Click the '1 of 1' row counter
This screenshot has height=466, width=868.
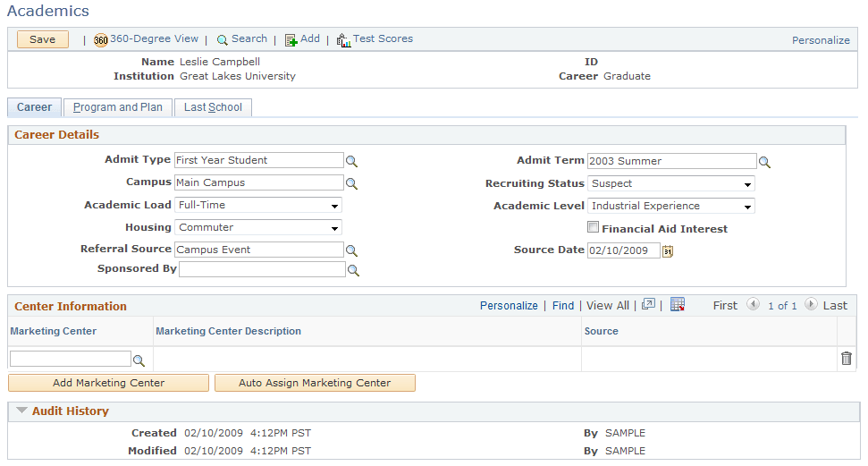782,306
